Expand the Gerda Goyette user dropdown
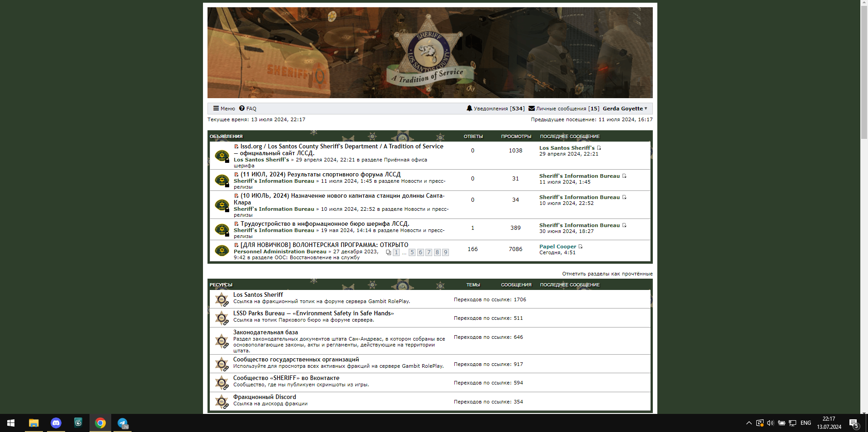 (x=625, y=109)
